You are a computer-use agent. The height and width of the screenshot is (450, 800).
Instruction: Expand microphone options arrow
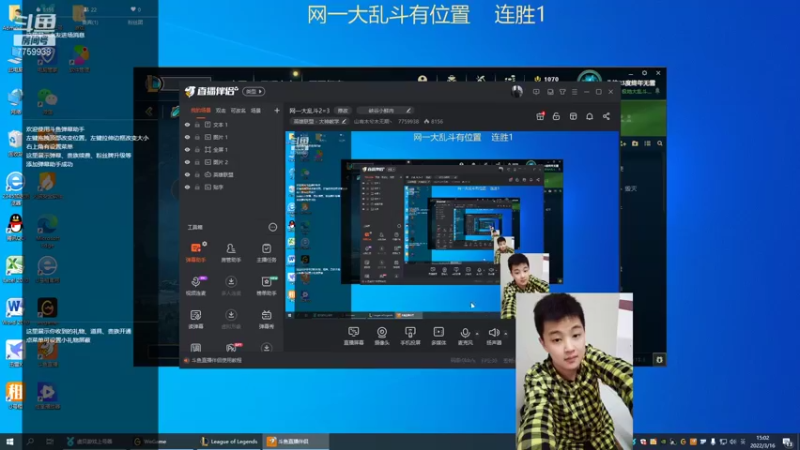click(x=477, y=334)
